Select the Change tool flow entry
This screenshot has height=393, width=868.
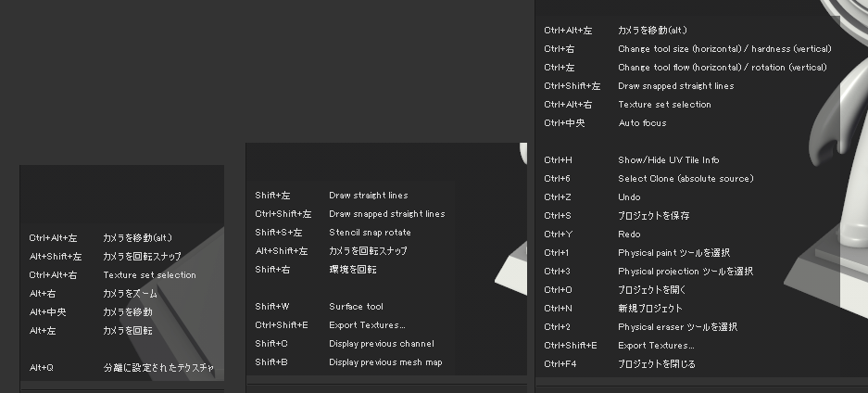722,68
